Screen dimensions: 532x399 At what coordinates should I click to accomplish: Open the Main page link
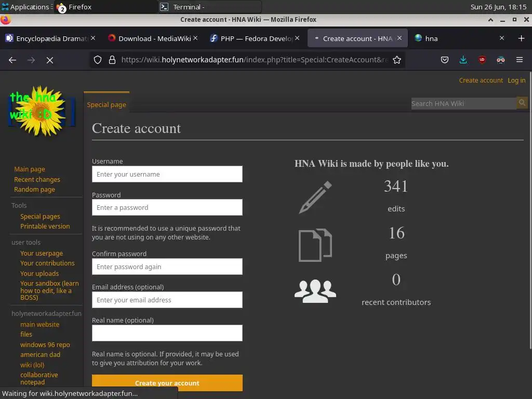click(30, 169)
